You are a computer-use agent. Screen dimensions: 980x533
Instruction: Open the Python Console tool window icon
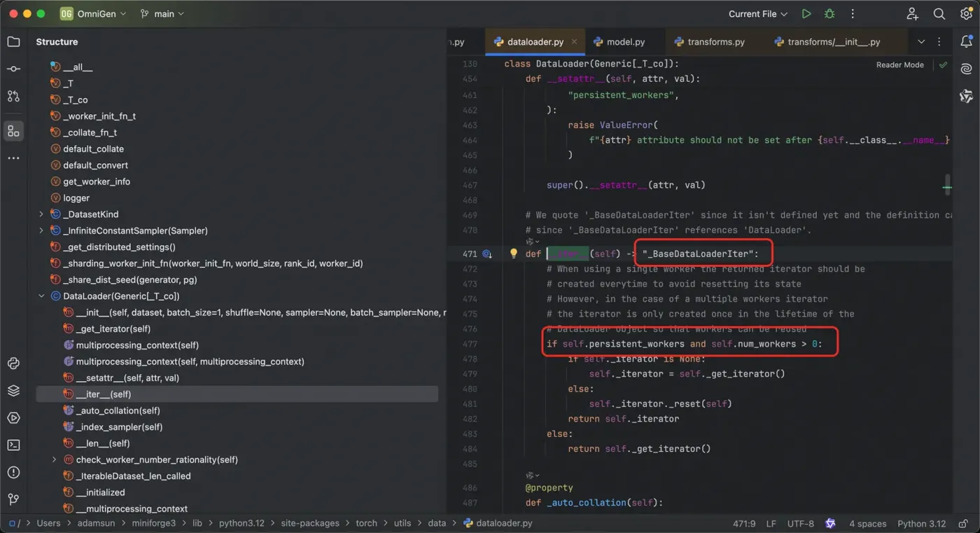click(x=13, y=363)
